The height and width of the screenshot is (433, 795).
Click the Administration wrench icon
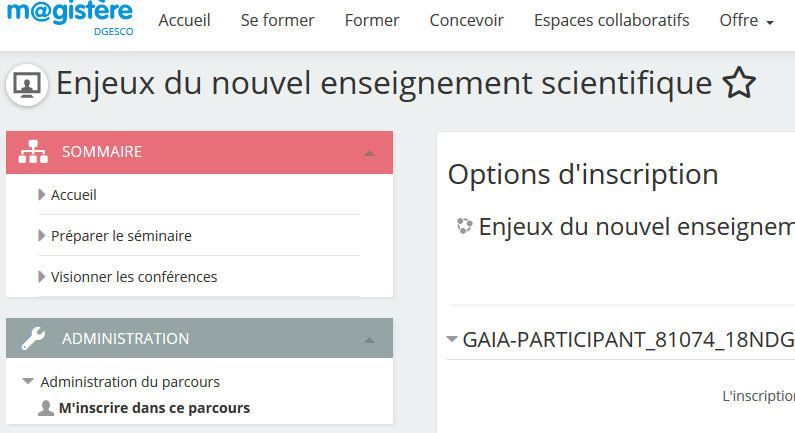(x=34, y=339)
